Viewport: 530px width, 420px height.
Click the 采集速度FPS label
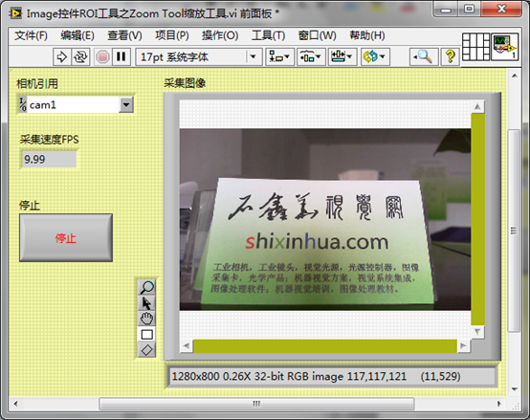tap(50, 140)
